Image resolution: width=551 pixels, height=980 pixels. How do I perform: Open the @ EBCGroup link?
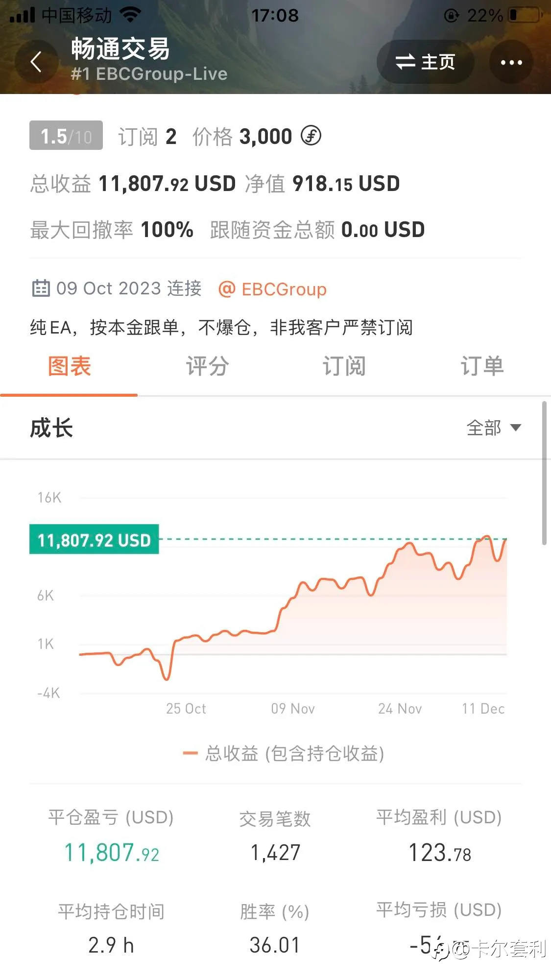272,289
